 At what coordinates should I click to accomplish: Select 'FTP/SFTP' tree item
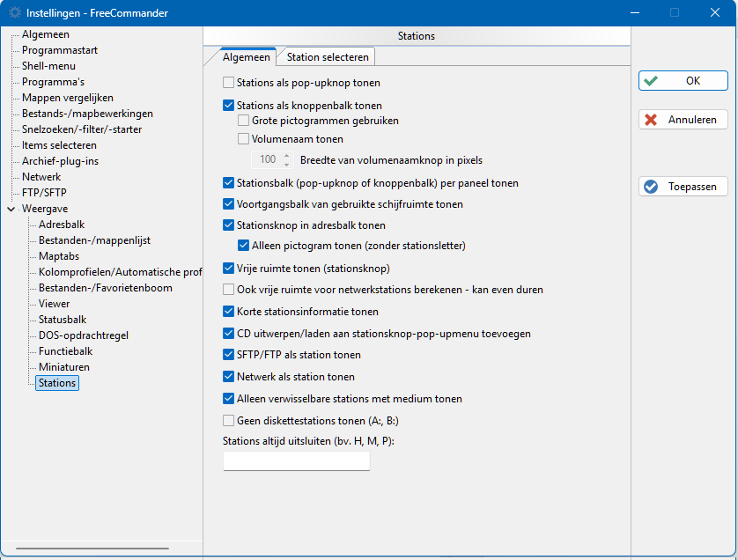click(44, 193)
